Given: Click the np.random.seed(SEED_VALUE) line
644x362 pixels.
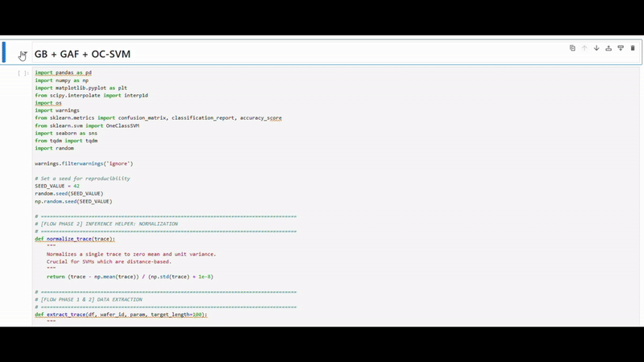Looking at the screenshot, I should click(x=73, y=202).
